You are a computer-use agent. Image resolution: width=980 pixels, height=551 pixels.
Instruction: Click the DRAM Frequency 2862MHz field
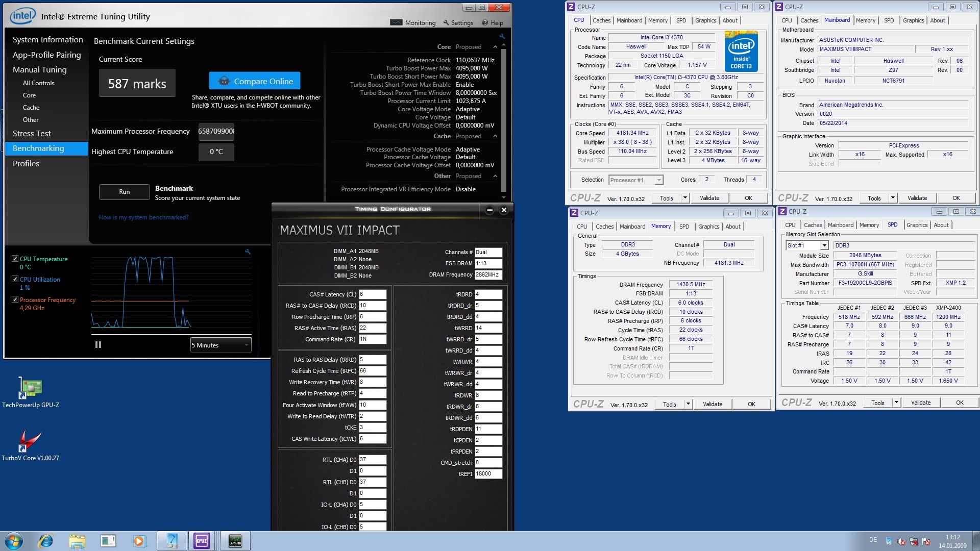[x=488, y=274]
